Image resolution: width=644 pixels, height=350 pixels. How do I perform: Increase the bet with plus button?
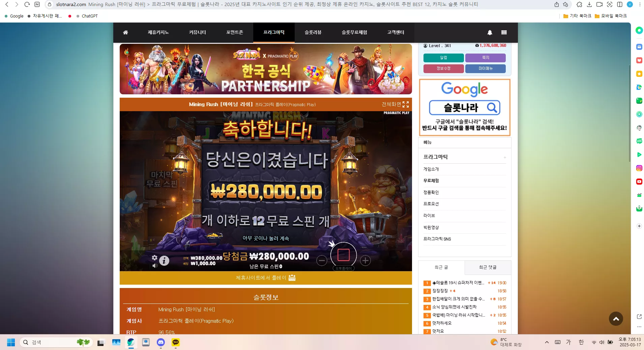[365, 260]
